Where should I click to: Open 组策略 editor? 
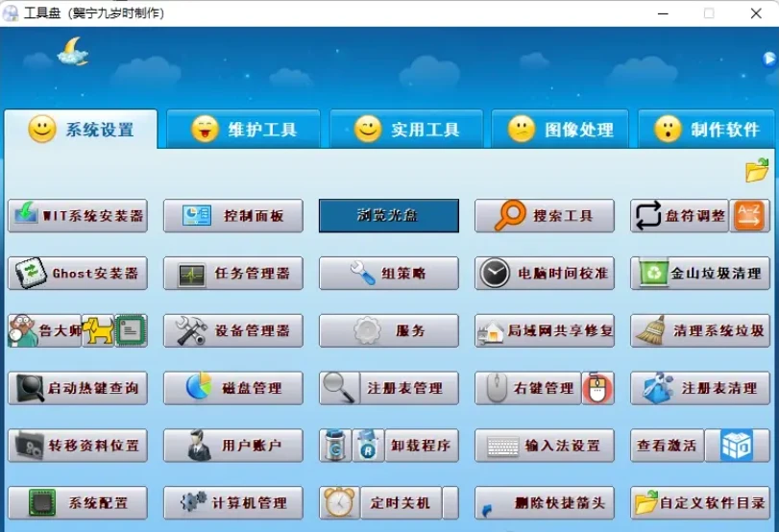pyautogui.click(x=388, y=273)
